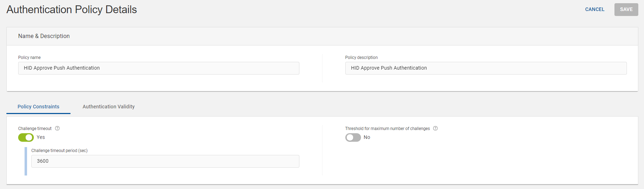Viewport: 644px width, 189px height.
Task: Click the CANCEL link
Action: (595, 10)
